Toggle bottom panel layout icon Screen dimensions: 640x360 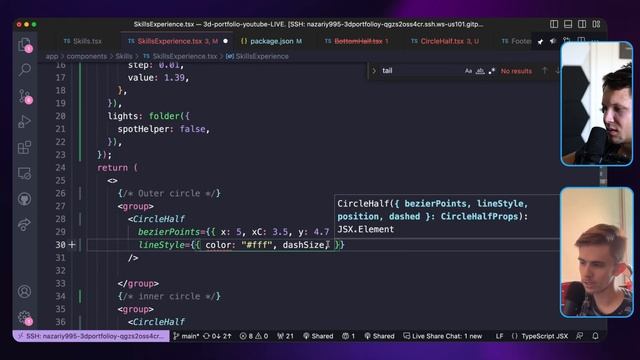coord(568,24)
